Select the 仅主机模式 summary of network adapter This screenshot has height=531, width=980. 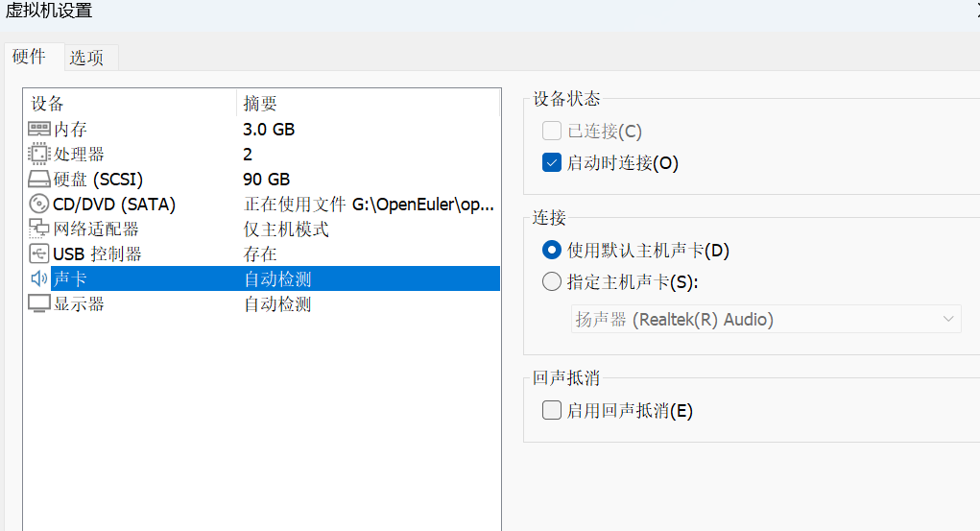(x=286, y=229)
